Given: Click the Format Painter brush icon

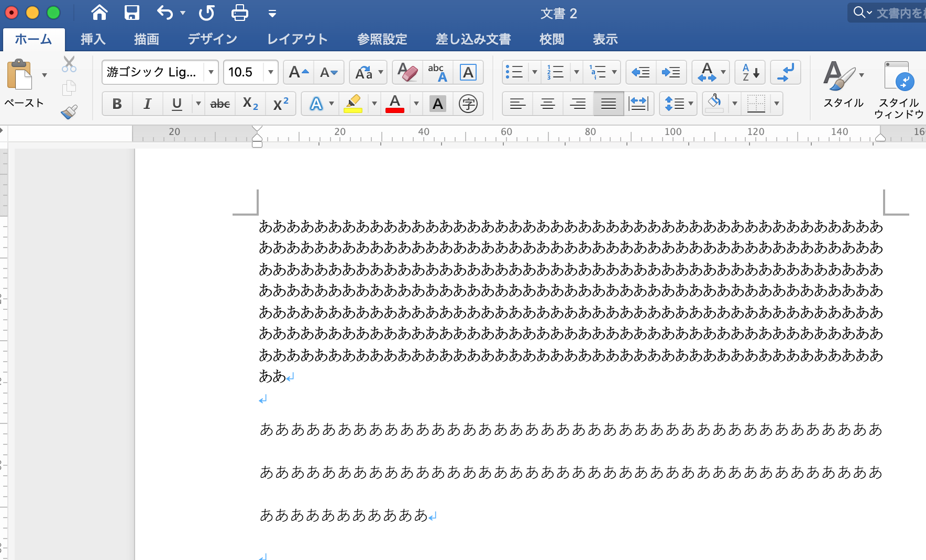Looking at the screenshot, I should coord(69,111).
